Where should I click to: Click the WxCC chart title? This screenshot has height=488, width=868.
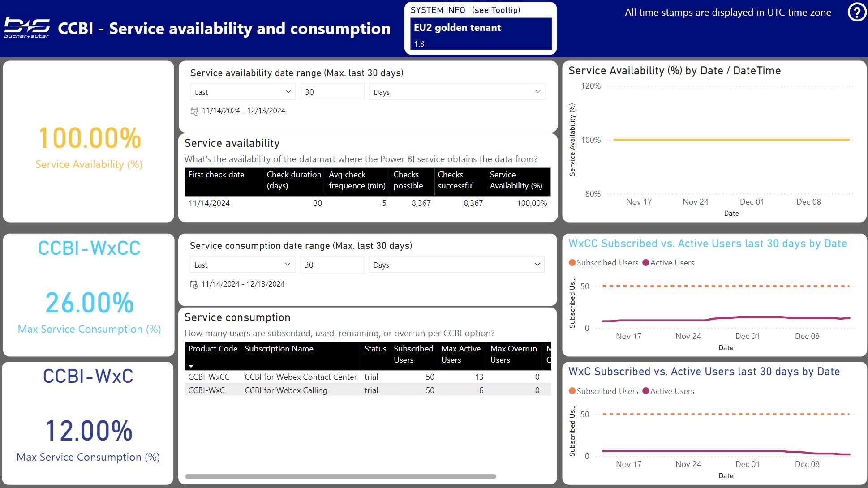(708, 244)
